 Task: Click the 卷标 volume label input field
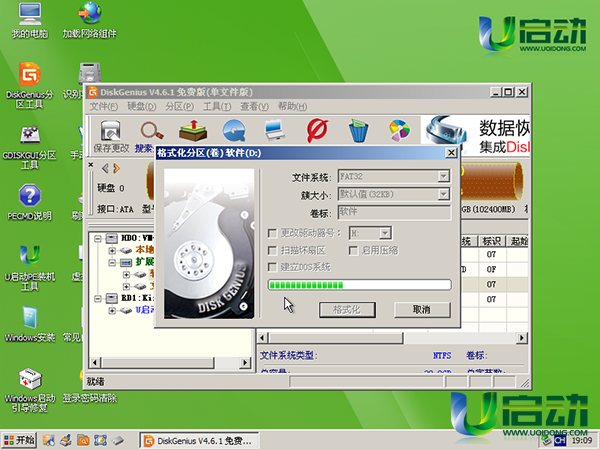point(394,212)
